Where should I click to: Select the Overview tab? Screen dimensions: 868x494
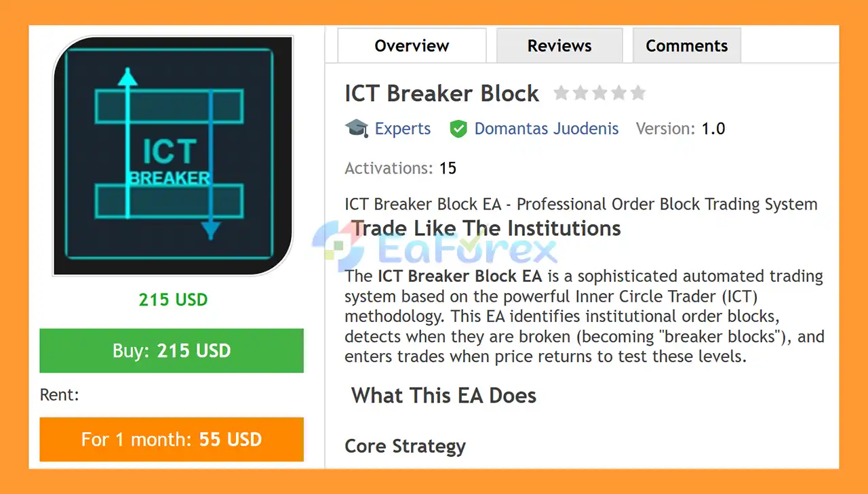pyautogui.click(x=411, y=45)
